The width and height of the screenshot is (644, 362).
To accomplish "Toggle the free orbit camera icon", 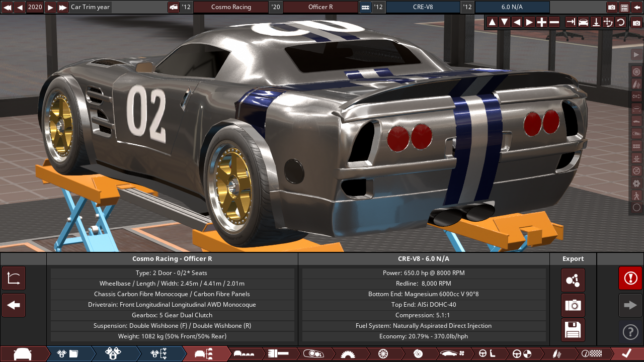I will (608, 22).
